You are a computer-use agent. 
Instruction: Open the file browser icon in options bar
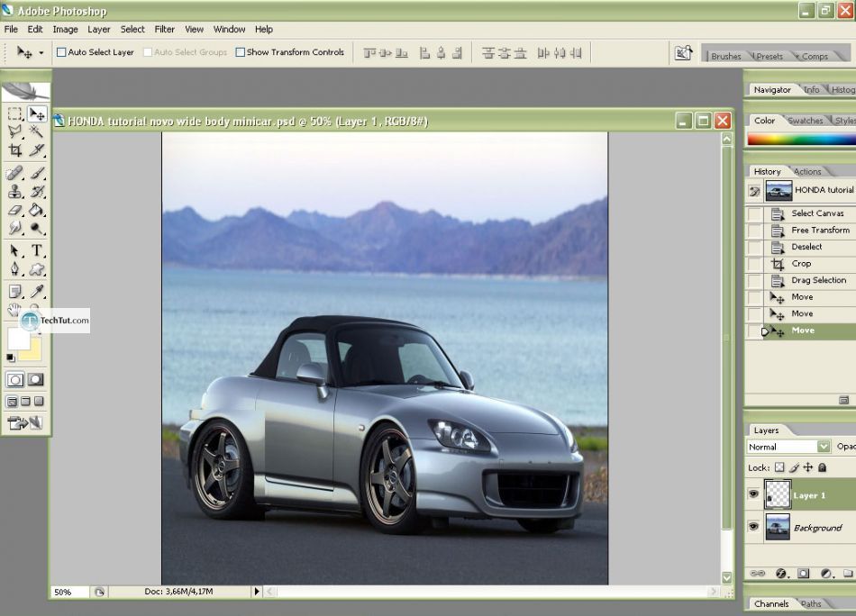tap(683, 53)
